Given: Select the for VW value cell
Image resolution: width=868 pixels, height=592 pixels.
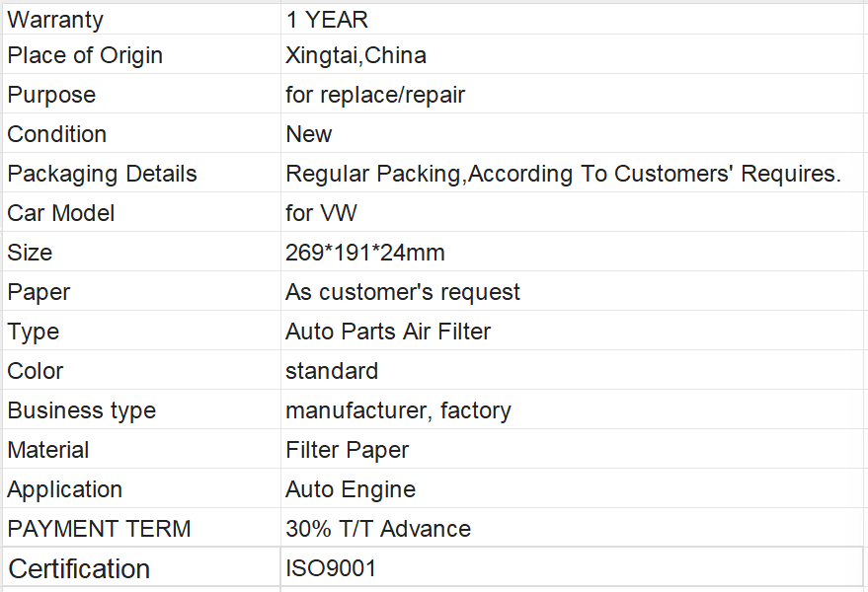Looking at the screenshot, I should point(573,212).
